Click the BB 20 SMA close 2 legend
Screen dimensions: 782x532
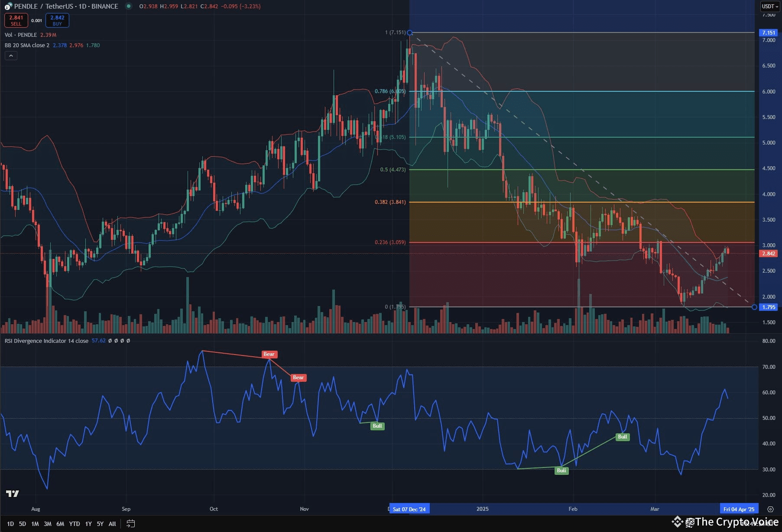point(27,45)
